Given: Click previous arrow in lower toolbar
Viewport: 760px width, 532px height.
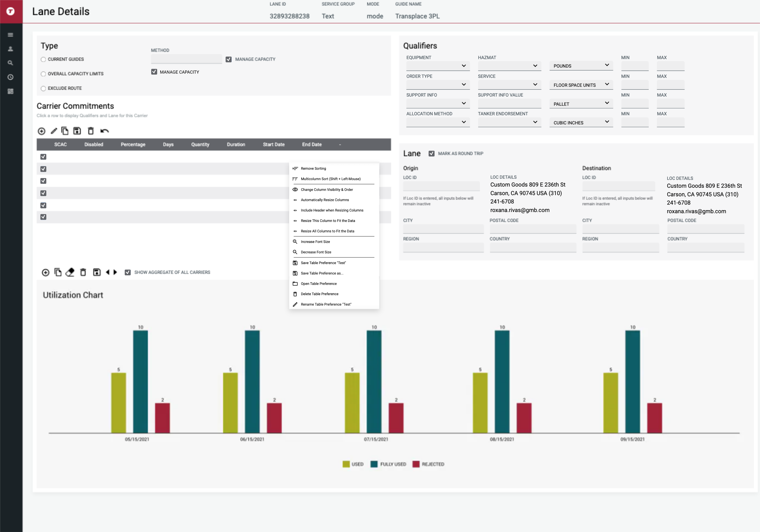Looking at the screenshot, I should [108, 272].
